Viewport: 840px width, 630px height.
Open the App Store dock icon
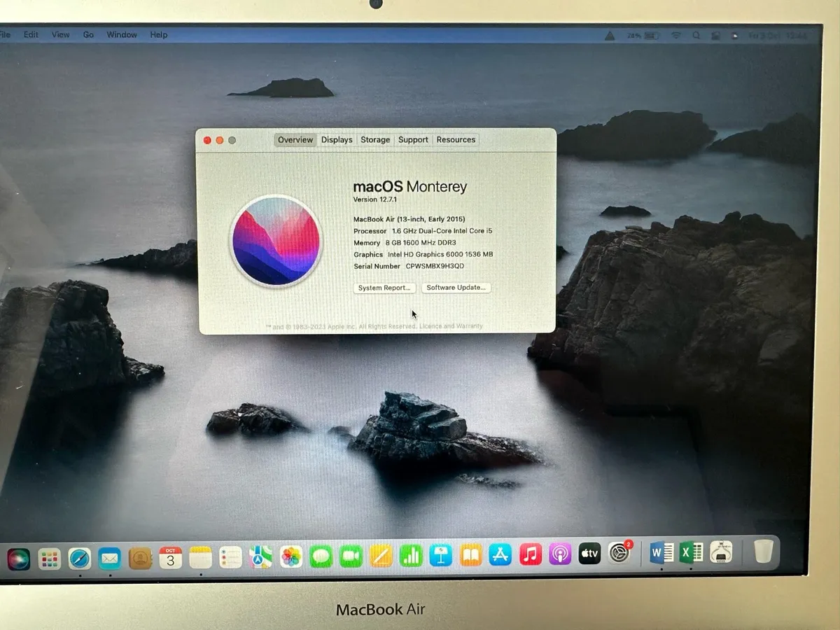coord(500,555)
